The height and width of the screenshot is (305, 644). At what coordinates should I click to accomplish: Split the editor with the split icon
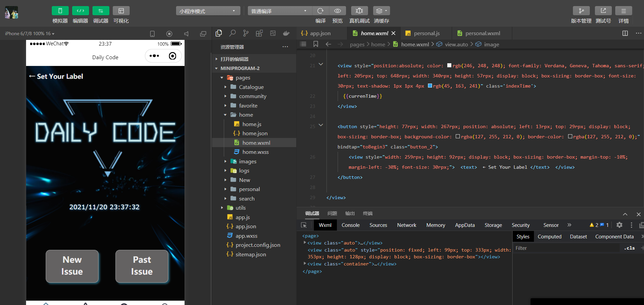[x=625, y=33]
